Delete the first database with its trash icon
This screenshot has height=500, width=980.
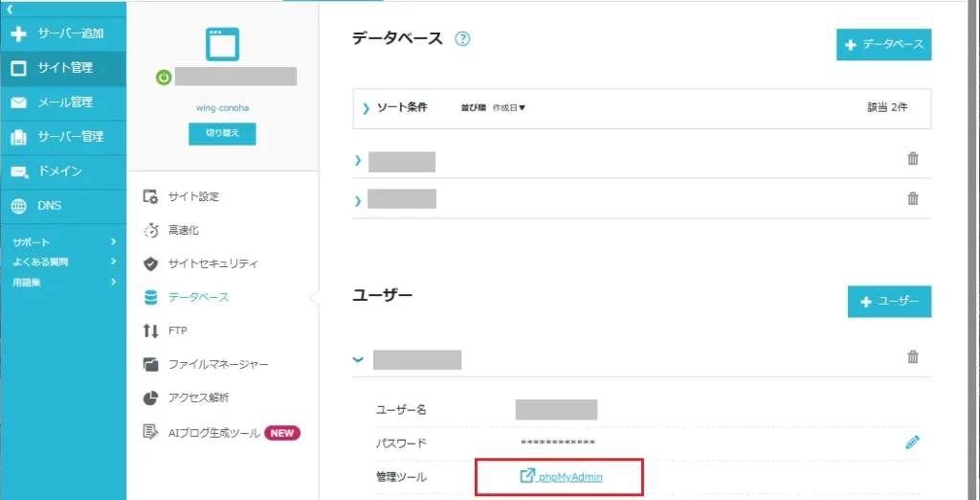coord(913,158)
